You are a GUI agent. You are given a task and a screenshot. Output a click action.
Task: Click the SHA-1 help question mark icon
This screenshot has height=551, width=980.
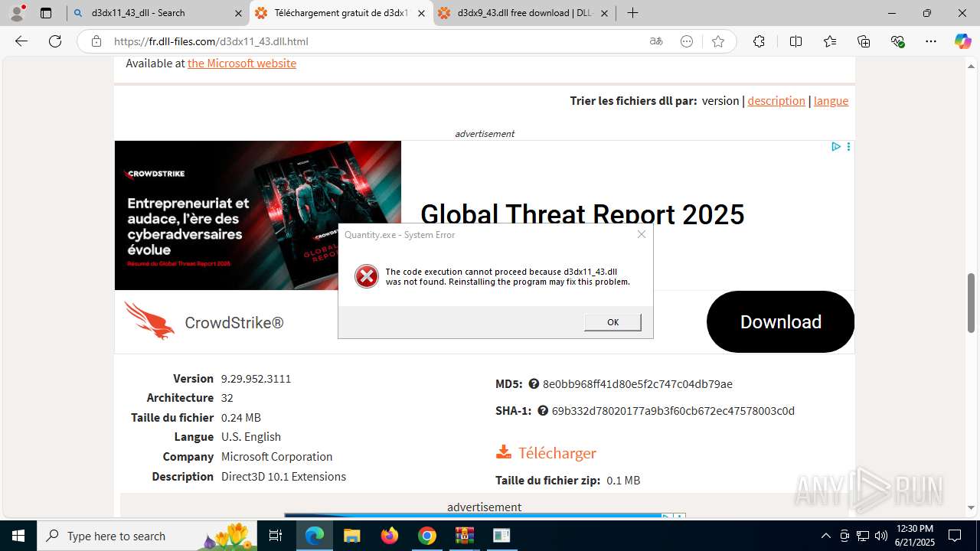click(543, 411)
